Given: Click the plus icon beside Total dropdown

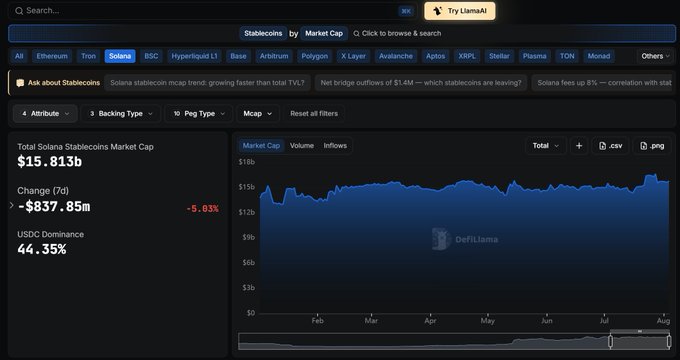Looking at the screenshot, I should coord(579,146).
